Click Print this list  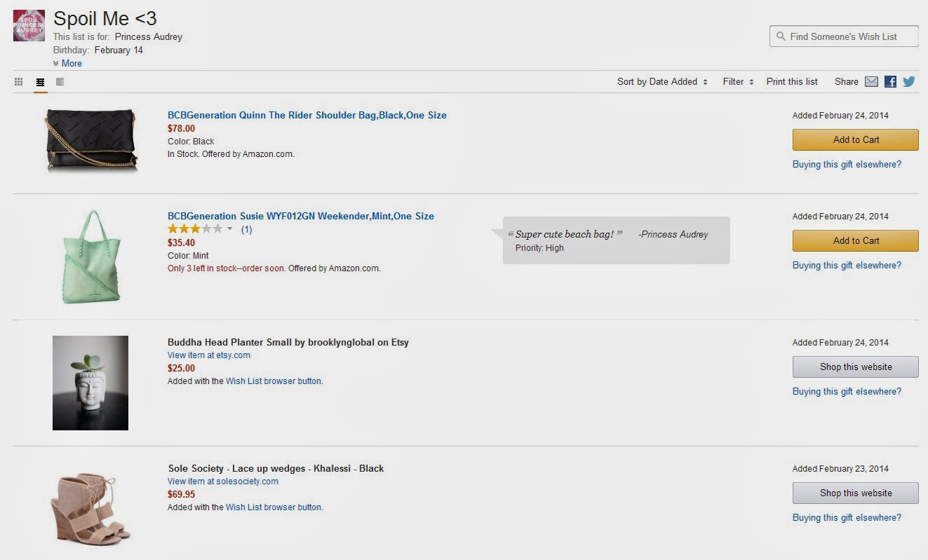point(792,81)
